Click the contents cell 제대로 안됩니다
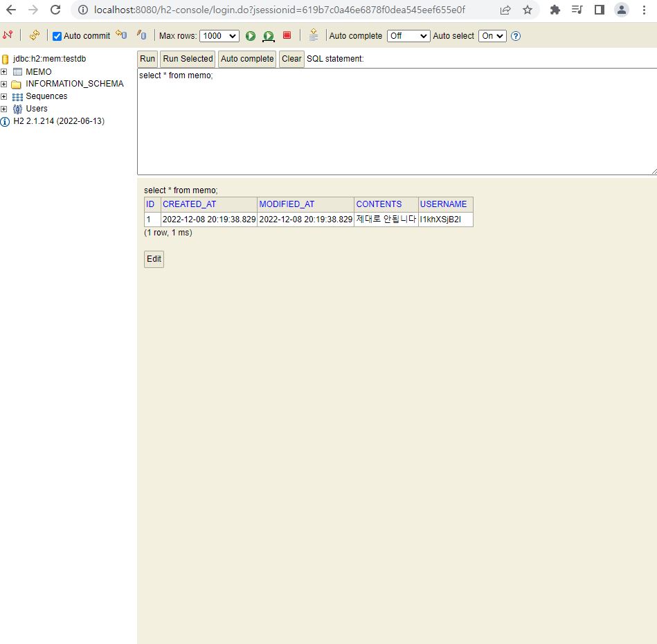 386,219
